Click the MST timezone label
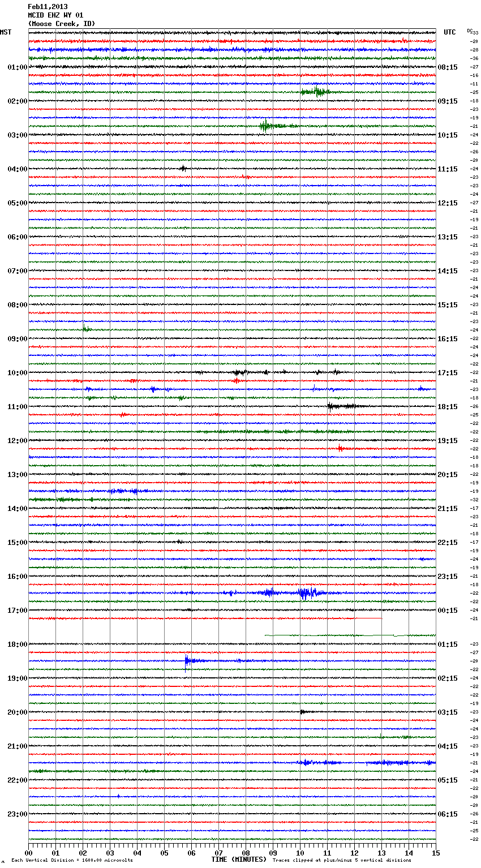This screenshot has width=481, height=868. click(x=6, y=32)
